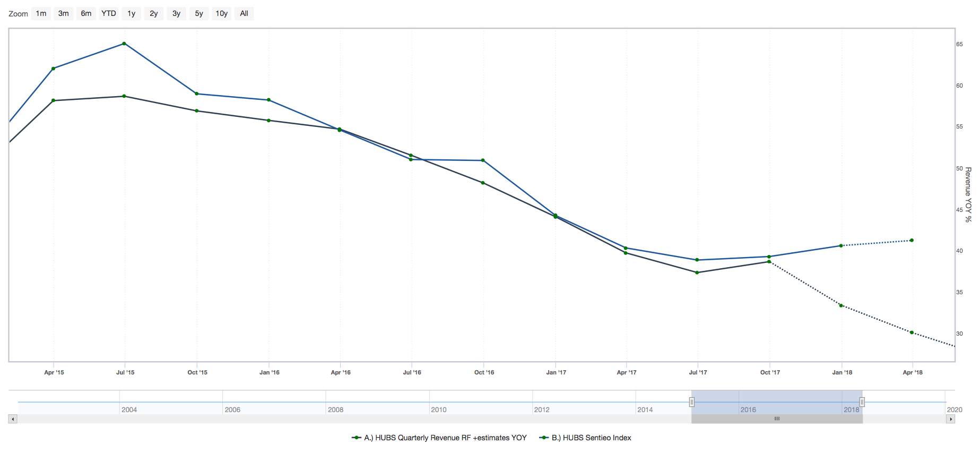Grab the left navigator range handle
This screenshot has height=452, width=980.
pyautogui.click(x=692, y=402)
